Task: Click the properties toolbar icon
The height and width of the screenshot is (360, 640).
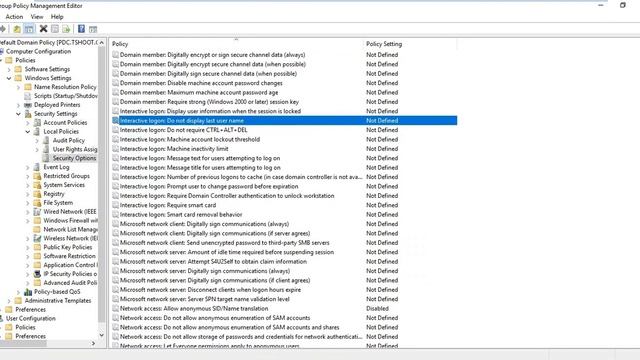Action: [x=55, y=29]
